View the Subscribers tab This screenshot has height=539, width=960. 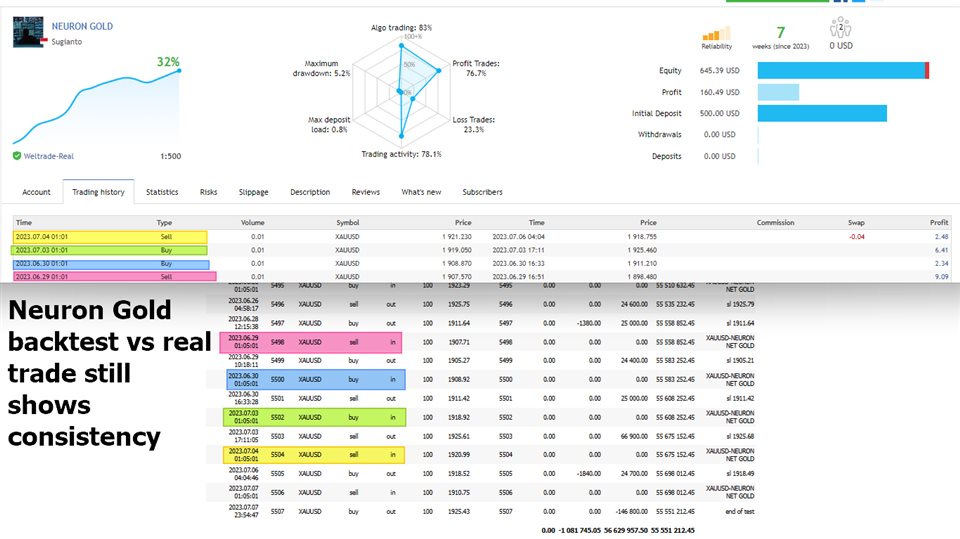click(x=482, y=192)
